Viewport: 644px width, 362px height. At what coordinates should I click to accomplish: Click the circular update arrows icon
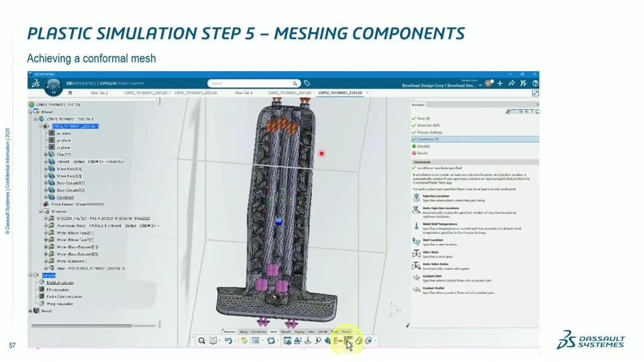(270, 341)
